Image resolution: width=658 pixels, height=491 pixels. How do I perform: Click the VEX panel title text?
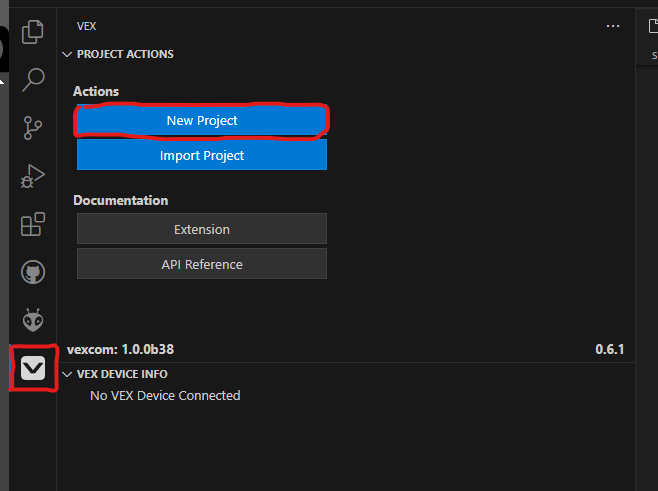pos(86,26)
